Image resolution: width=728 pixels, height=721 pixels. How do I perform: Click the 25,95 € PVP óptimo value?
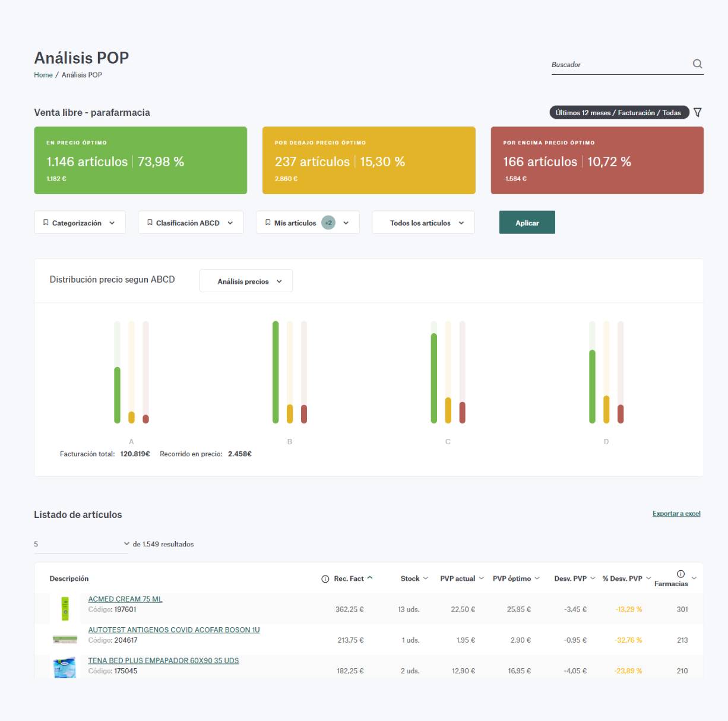pos(519,609)
